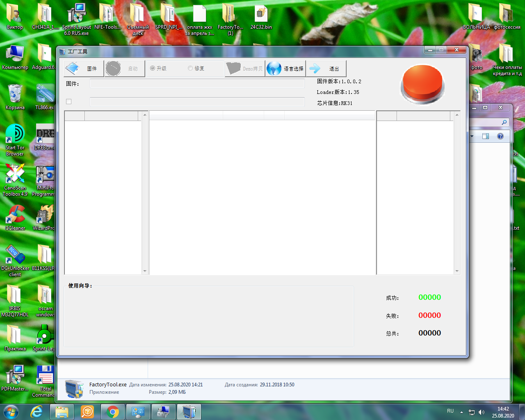
Task: Open the 24C32.bin file icon
Action: coord(261,17)
